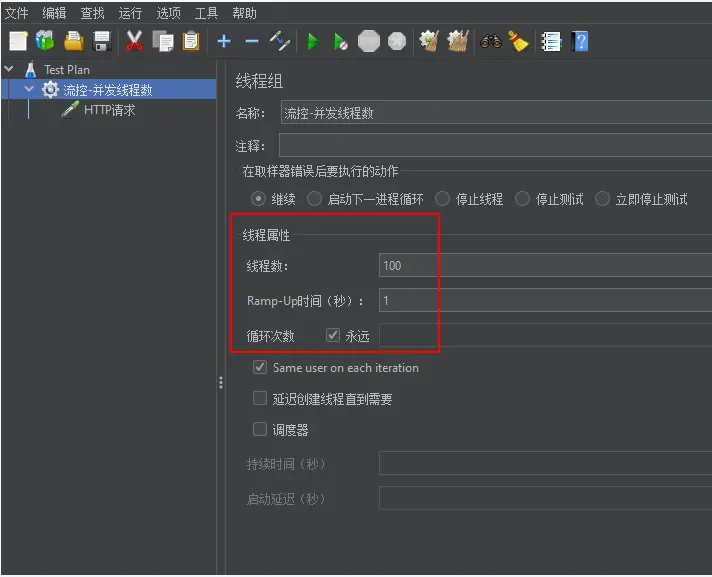Toggle Same user on each iteration checkbox
The width and height of the screenshot is (712, 577).
coord(260,367)
